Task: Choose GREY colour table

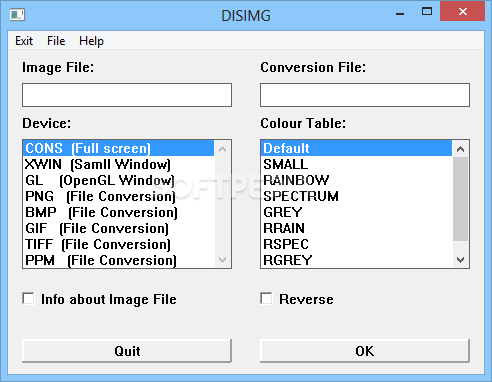Action: click(356, 212)
